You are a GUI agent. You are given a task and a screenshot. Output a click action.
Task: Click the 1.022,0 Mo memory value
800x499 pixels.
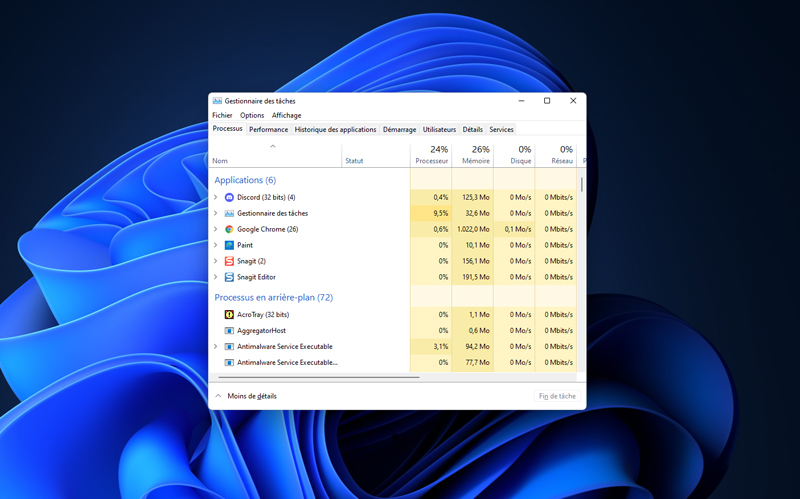(473, 229)
